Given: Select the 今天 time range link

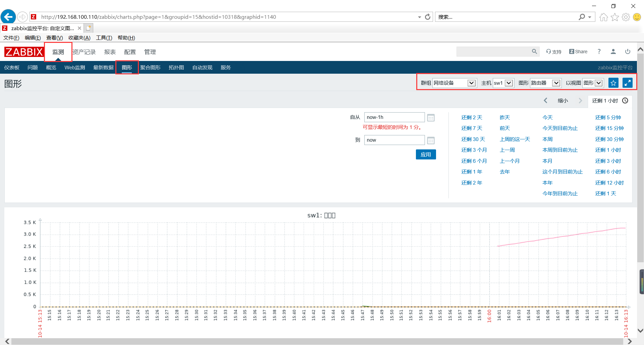Looking at the screenshot, I should point(547,117).
